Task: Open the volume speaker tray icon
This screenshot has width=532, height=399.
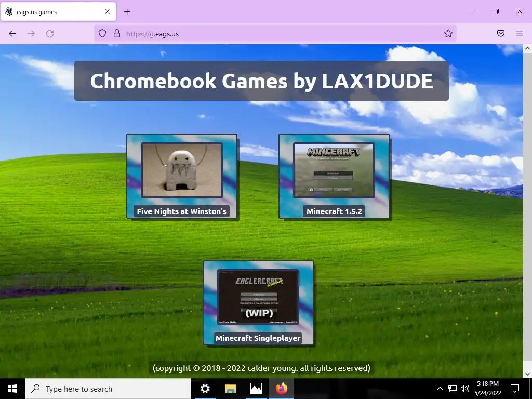Action: (465, 389)
